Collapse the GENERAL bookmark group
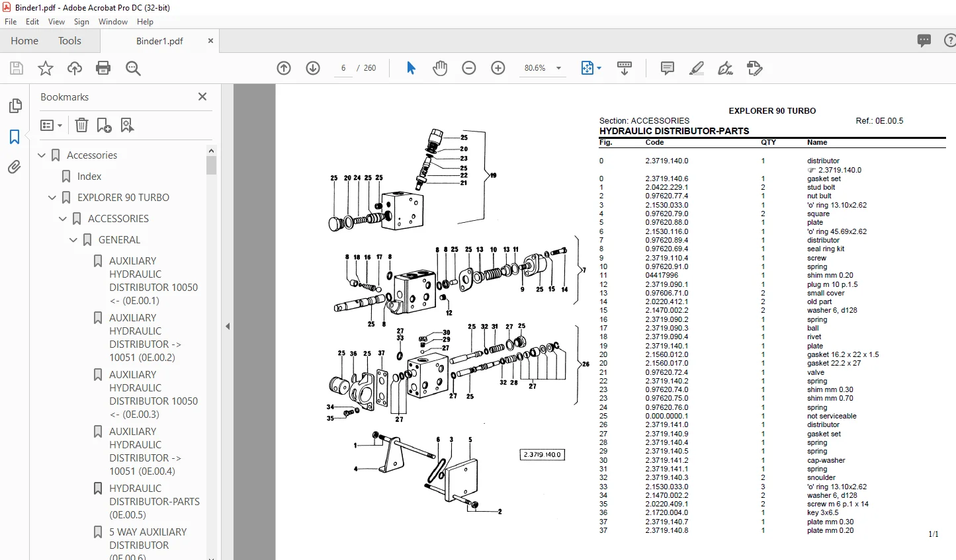Screen dimensions: 956x560 [73, 240]
